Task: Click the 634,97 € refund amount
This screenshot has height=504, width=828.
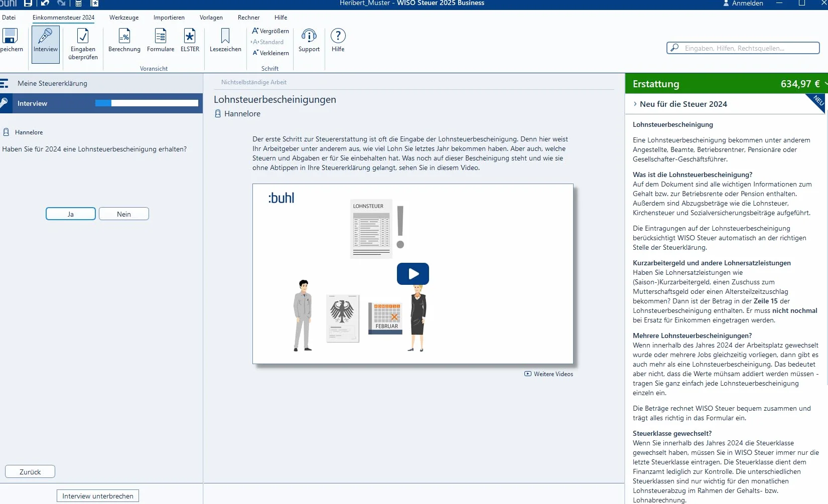Action: 800,84
